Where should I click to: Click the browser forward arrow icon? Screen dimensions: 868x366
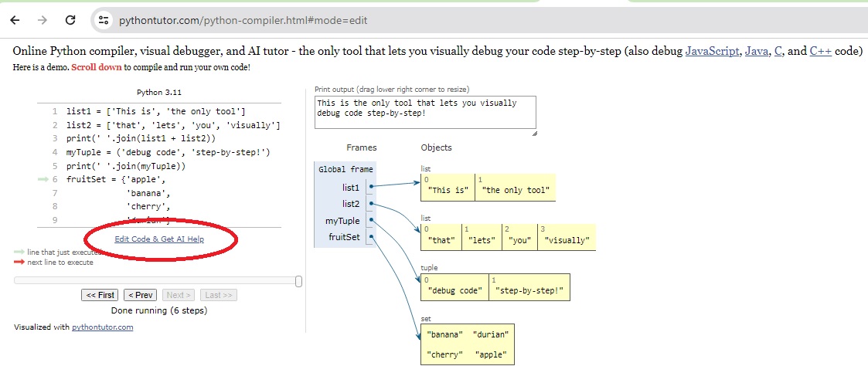(43, 20)
